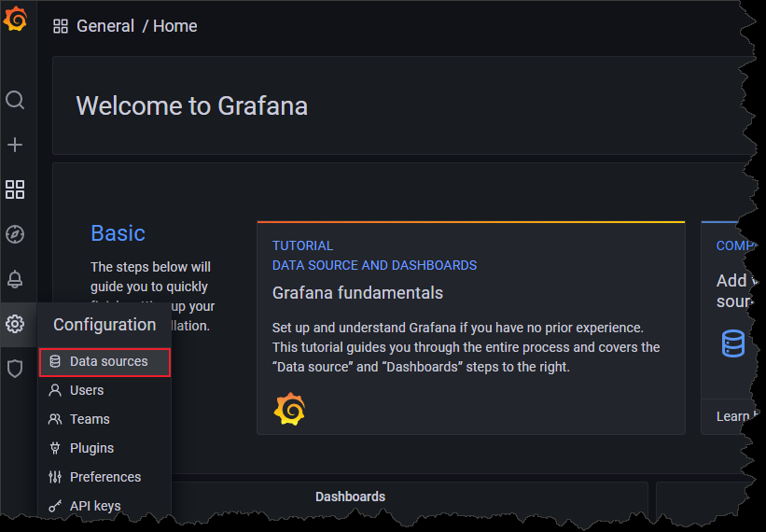The image size is (766, 532).
Task: Click the Configuration menu header
Action: pyautogui.click(x=104, y=325)
